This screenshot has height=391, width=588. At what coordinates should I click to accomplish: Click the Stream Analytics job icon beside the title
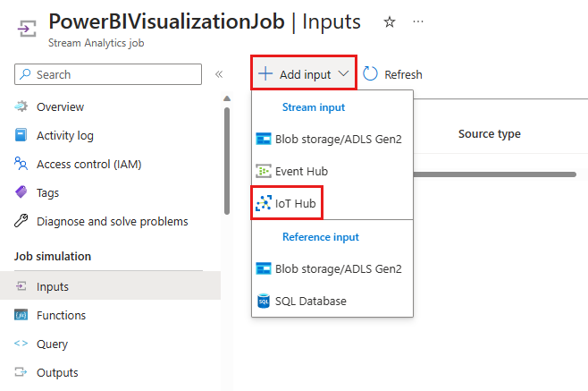click(x=27, y=29)
